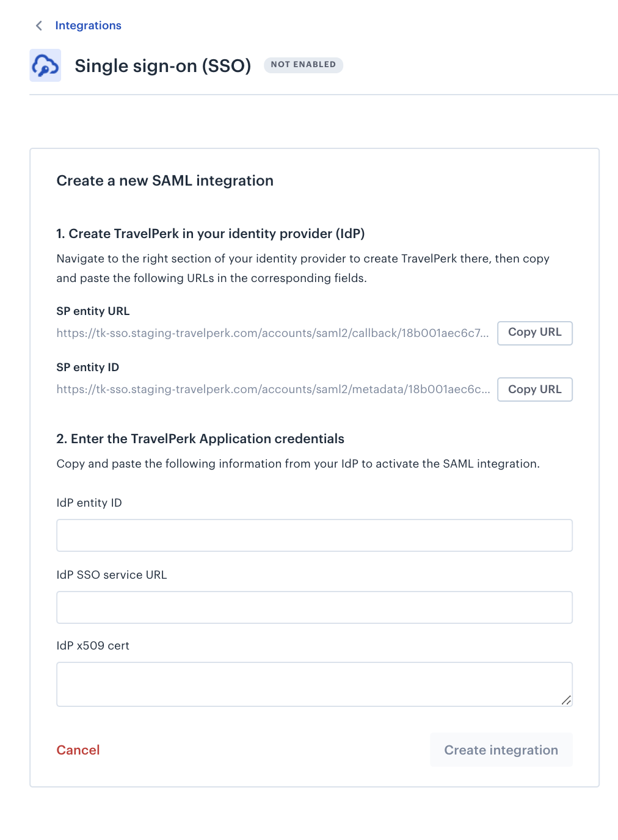Click the Create integration button

point(501,750)
